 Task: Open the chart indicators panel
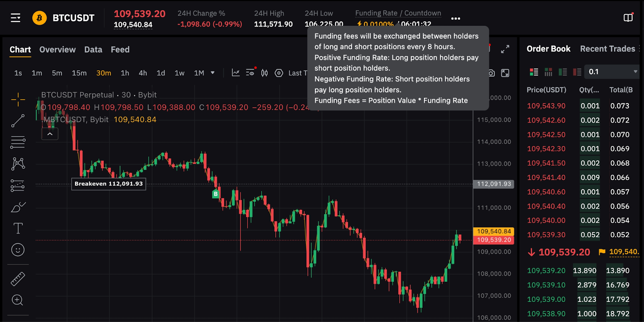click(x=236, y=73)
